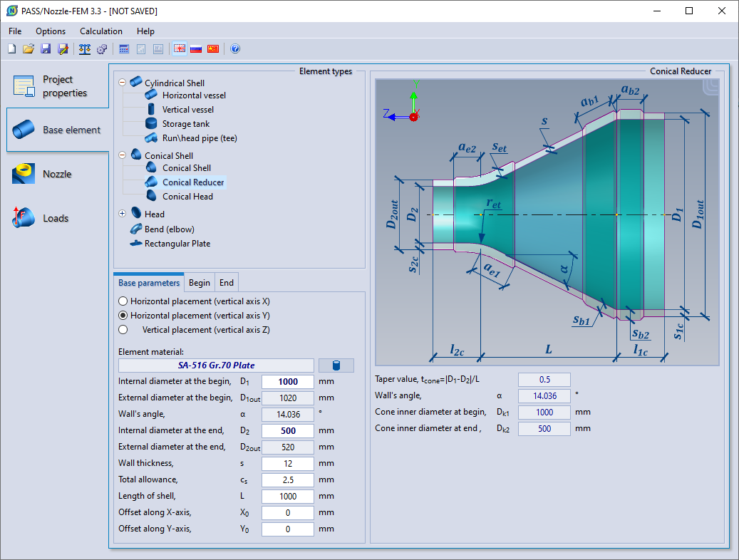Open help with the question mark icon
Screen dimensions: 739x560
pyautogui.click(x=235, y=48)
